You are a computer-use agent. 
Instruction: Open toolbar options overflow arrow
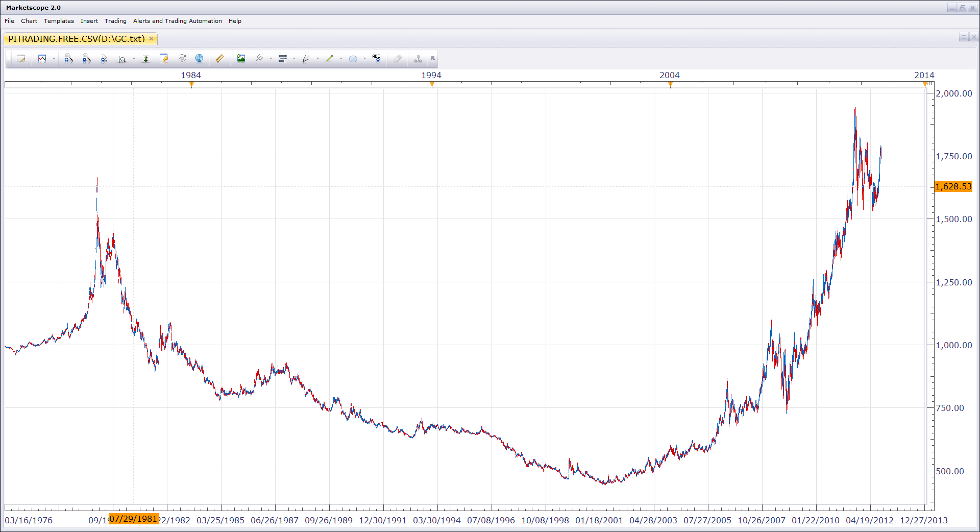pos(433,59)
